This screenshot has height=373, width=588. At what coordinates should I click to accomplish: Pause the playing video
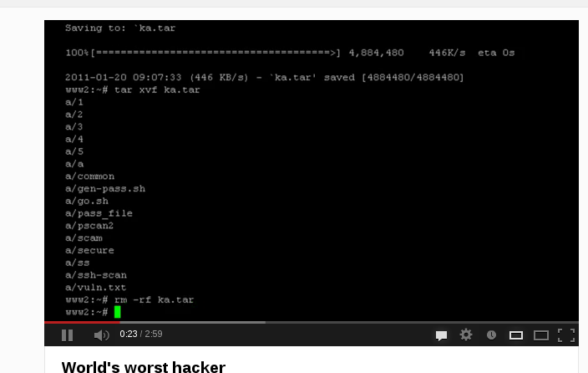click(x=67, y=335)
